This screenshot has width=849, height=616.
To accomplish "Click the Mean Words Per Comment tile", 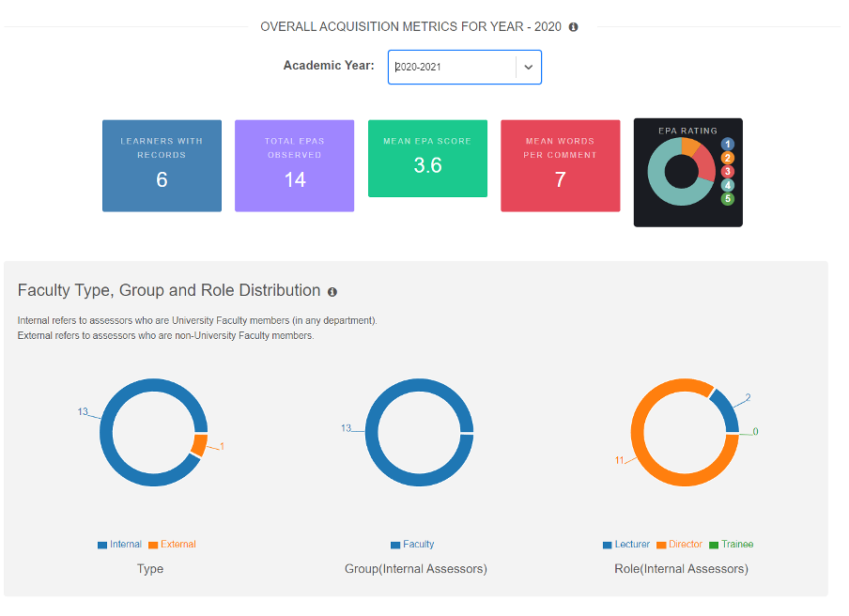I will point(560,165).
